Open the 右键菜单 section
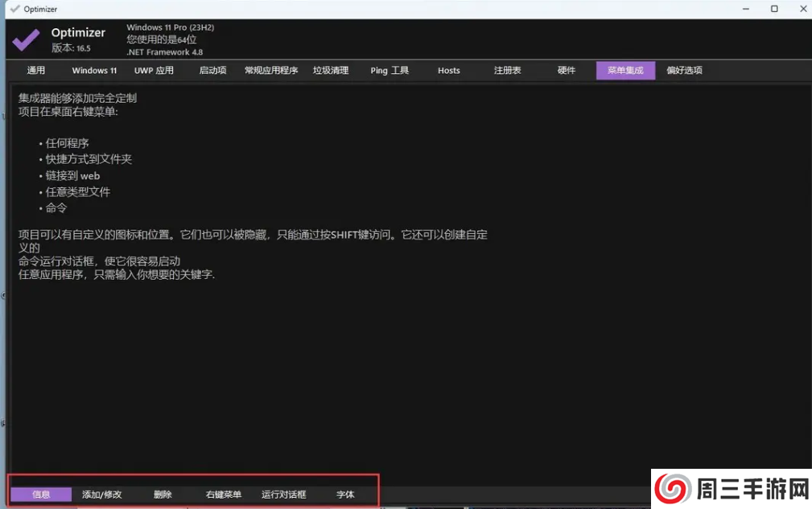Image resolution: width=812 pixels, height=509 pixels. 224,495
